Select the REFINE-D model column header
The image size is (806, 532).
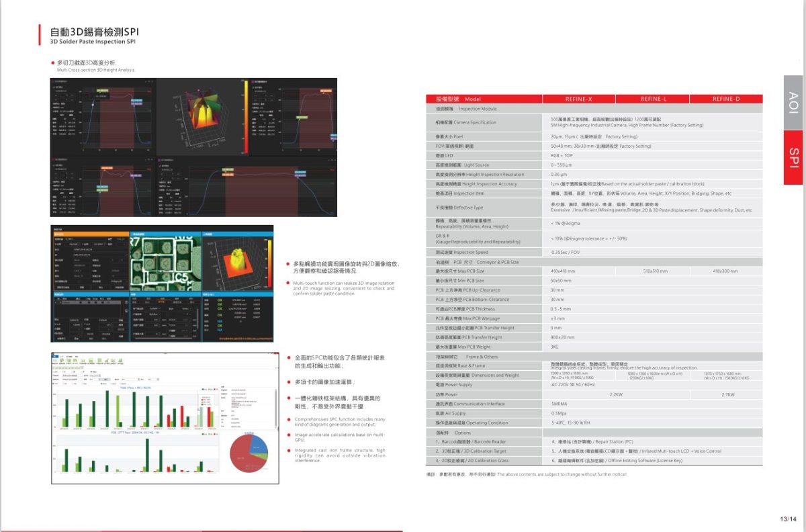(x=726, y=99)
